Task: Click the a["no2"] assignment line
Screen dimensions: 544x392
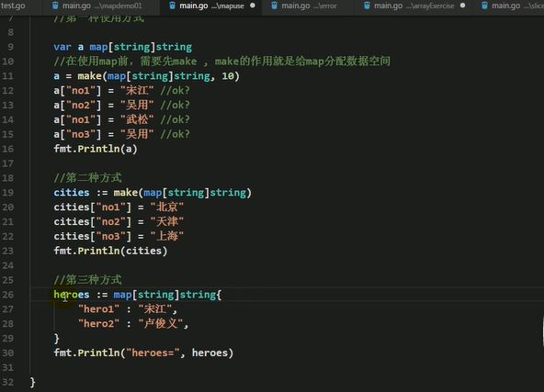Action: [x=121, y=105]
